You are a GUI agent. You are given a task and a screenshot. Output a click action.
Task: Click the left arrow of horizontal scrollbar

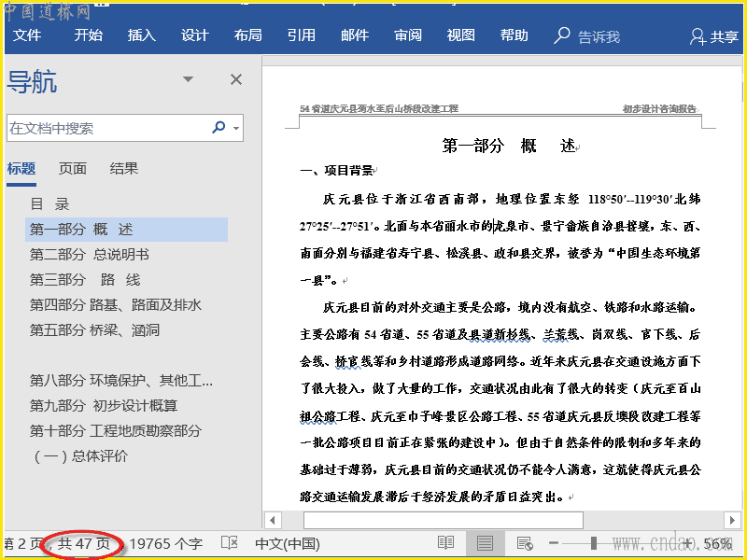[x=273, y=520]
